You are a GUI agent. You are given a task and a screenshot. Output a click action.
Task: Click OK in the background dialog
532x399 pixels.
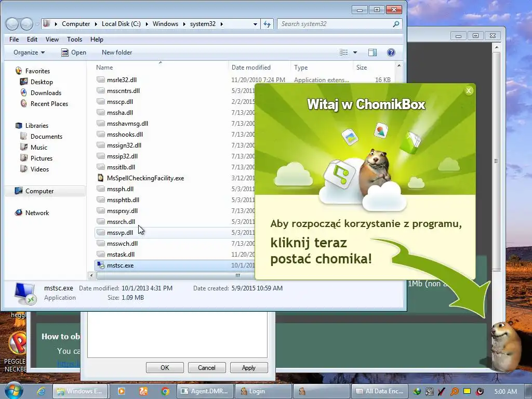(x=165, y=367)
